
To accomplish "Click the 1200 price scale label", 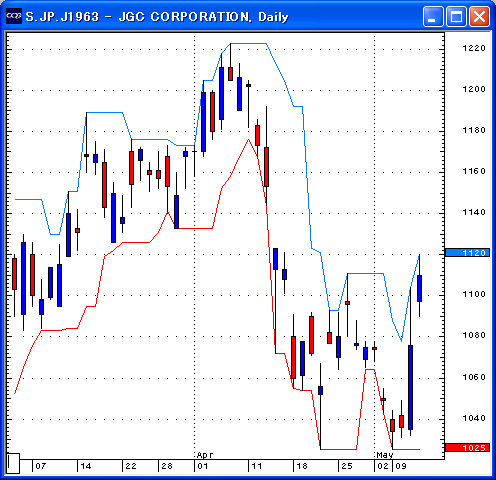I will (x=474, y=89).
